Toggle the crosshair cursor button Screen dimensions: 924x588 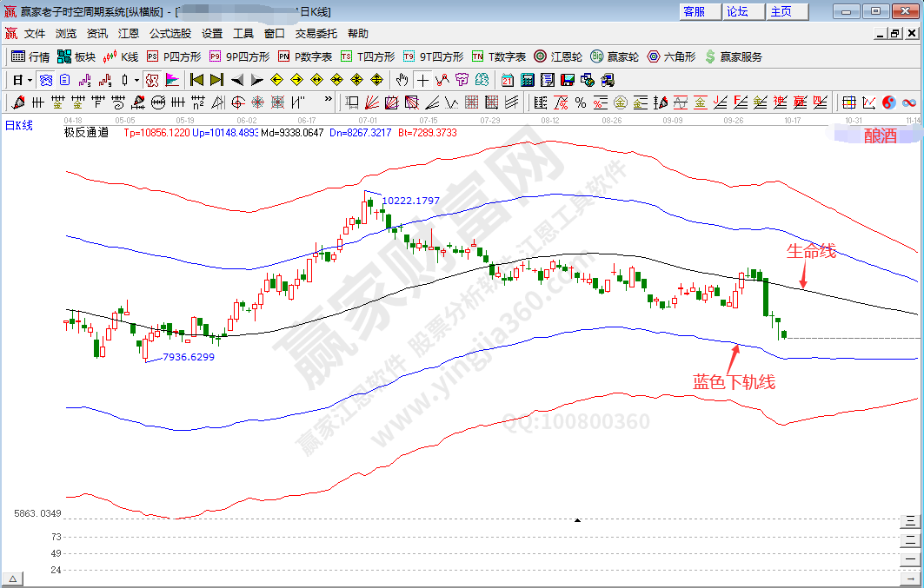click(x=422, y=80)
